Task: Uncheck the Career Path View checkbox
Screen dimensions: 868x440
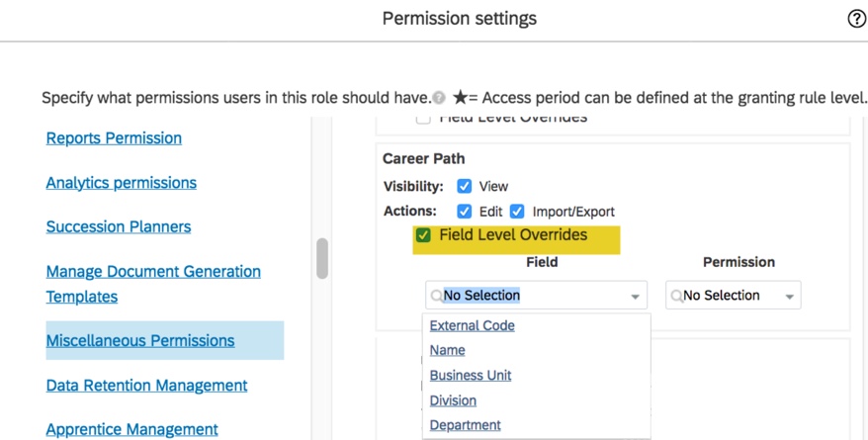Action: pos(465,186)
